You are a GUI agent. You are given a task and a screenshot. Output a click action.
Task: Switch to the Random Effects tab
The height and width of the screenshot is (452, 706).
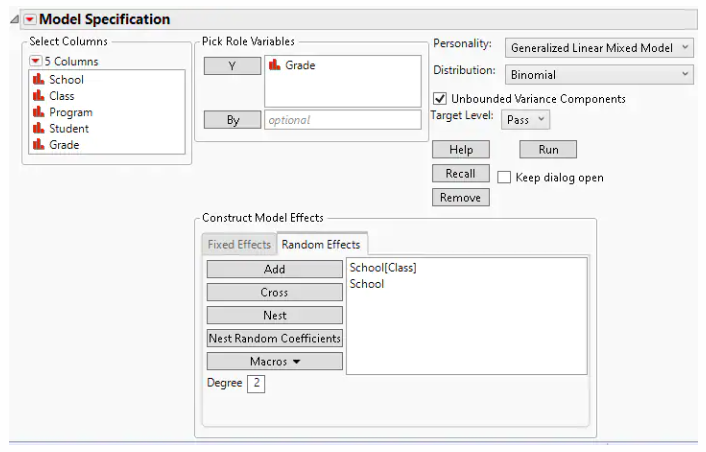[321, 244]
